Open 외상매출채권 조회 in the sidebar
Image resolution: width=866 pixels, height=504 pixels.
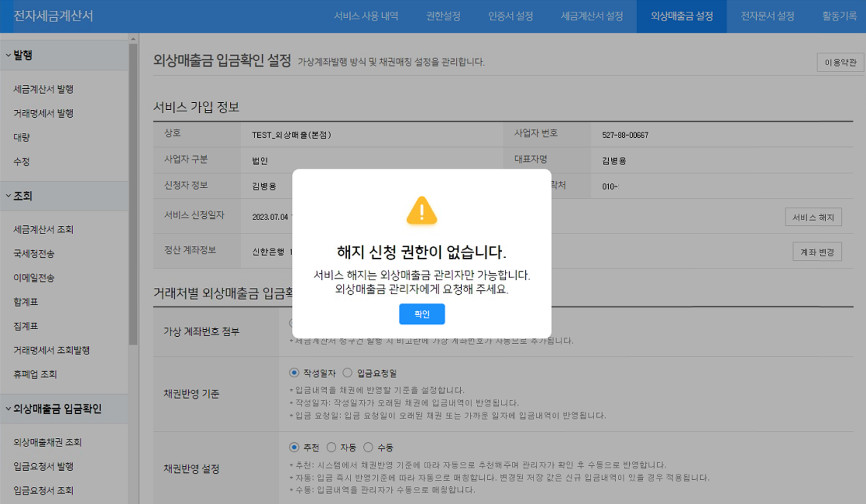(x=47, y=442)
